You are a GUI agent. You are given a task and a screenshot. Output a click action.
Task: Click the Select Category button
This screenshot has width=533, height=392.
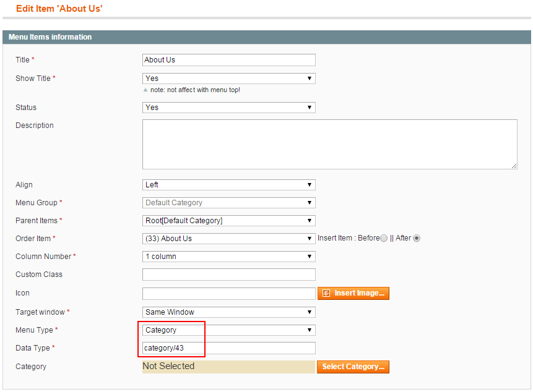click(x=353, y=367)
